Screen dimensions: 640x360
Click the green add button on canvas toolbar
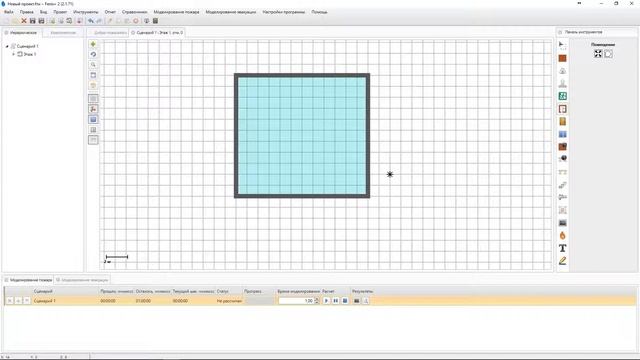pyautogui.click(x=93, y=44)
